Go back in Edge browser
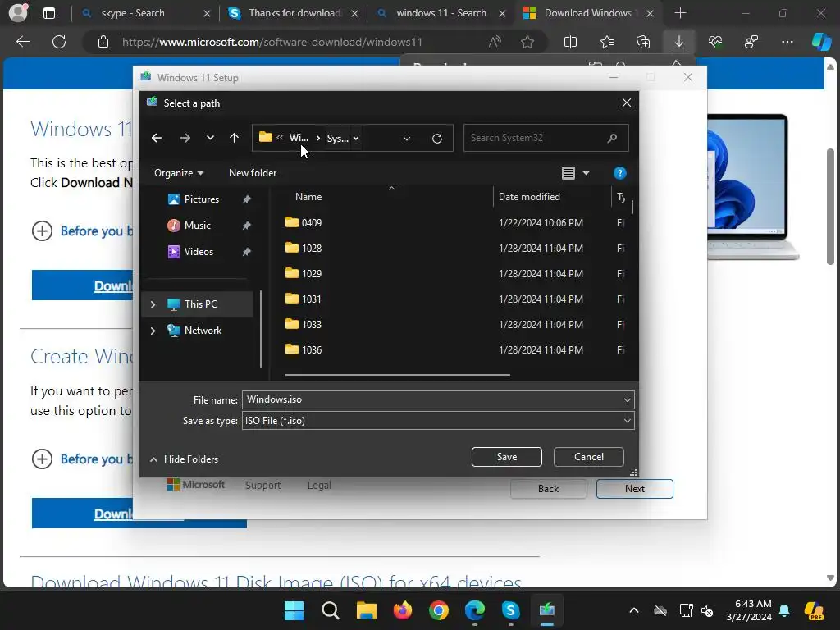The image size is (840, 630). [22, 42]
